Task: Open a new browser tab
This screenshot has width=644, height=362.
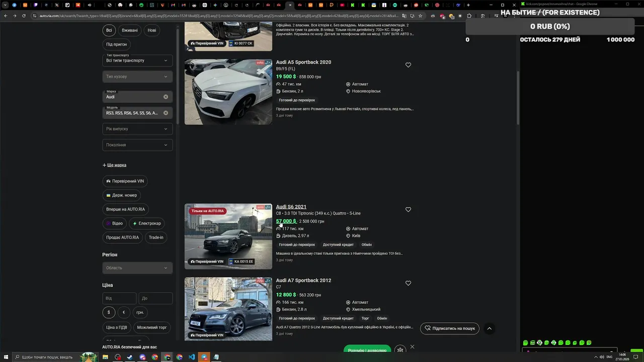Action: [468, 5]
